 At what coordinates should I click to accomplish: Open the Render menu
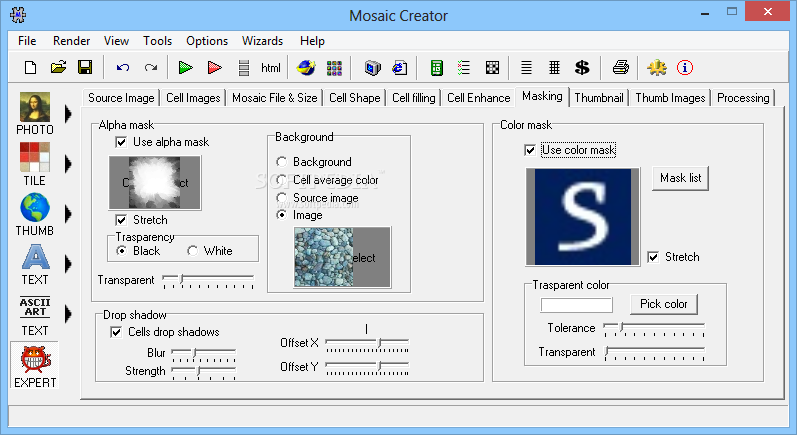pyautogui.click(x=71, y=41)
